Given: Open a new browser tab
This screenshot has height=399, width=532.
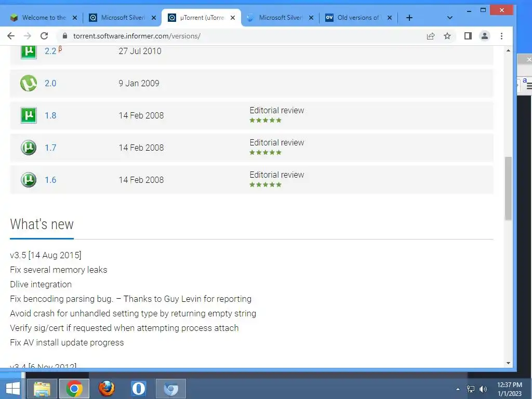Looking at the screenshot, I should click(409, 18).
